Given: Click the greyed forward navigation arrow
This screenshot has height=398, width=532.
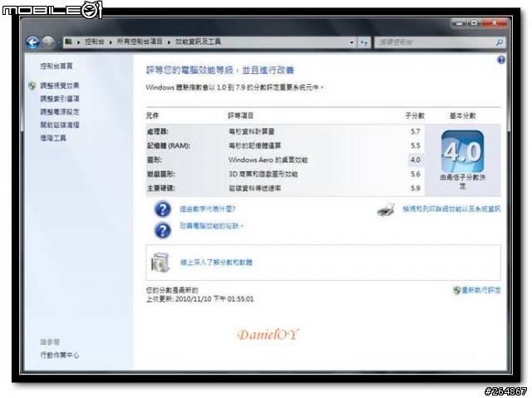Looking at the screenshot, I should coord(48,42).
